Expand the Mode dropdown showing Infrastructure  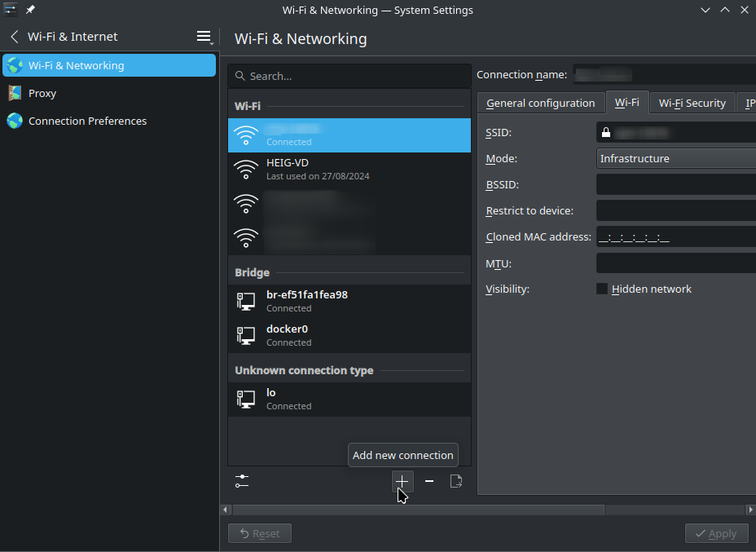click(676, 158)
